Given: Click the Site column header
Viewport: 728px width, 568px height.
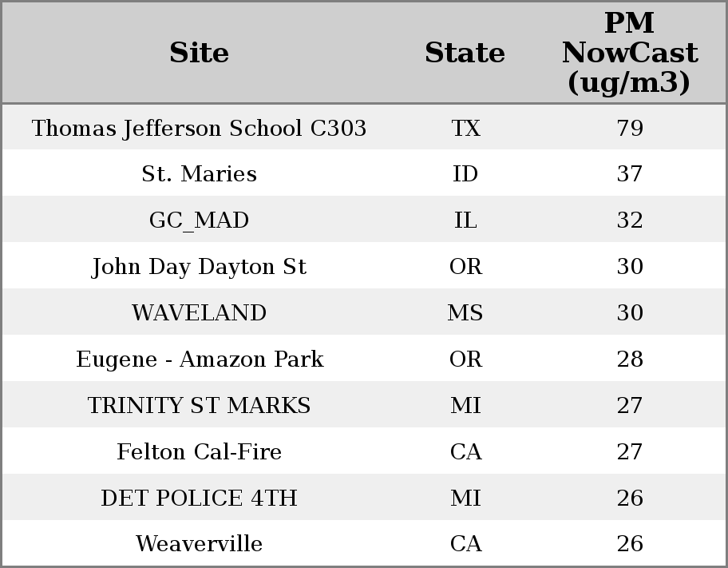Looking at the screenshot, I should pyautogui.click(x=199, y=54).
